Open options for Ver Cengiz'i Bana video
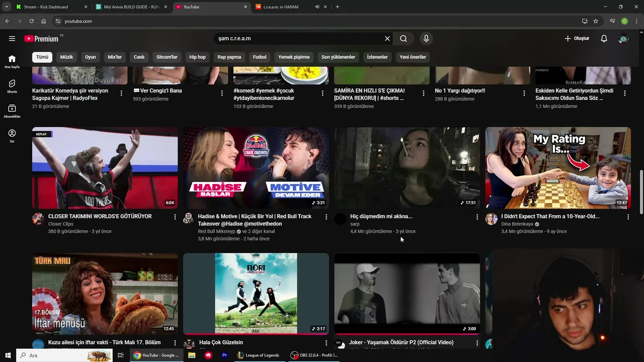The image size is (644, 362). pyautogui.click(x=222, y=93)
